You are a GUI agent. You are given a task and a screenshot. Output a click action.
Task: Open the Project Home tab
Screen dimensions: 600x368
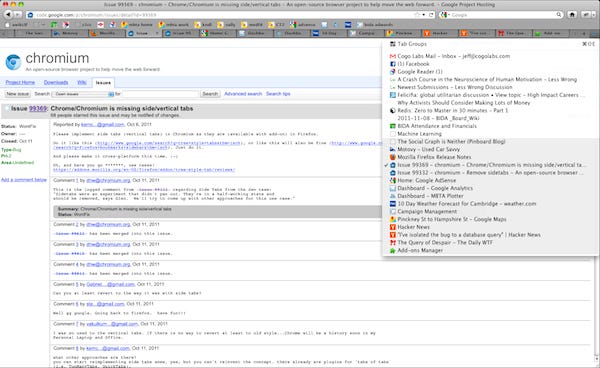click(x=20, y=82)
